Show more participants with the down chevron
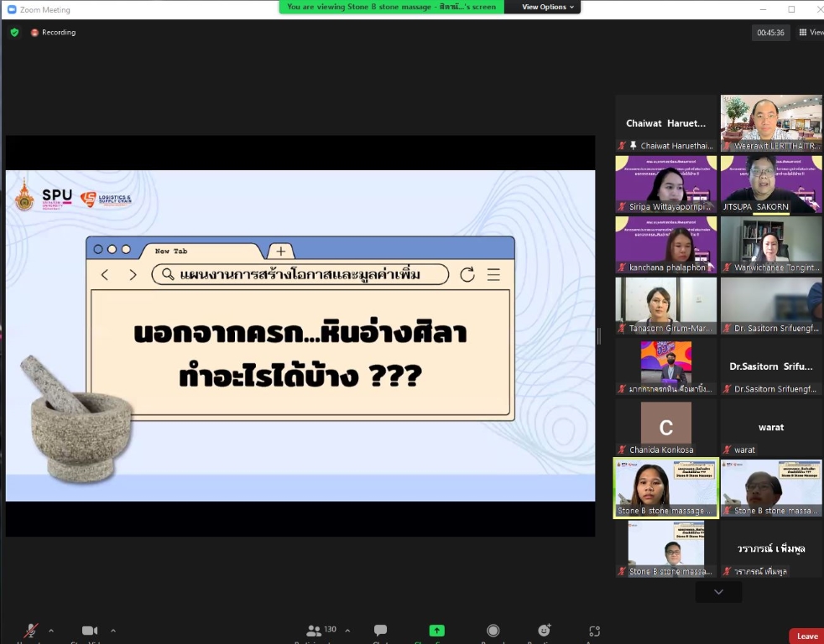 [x=718, y=592]
